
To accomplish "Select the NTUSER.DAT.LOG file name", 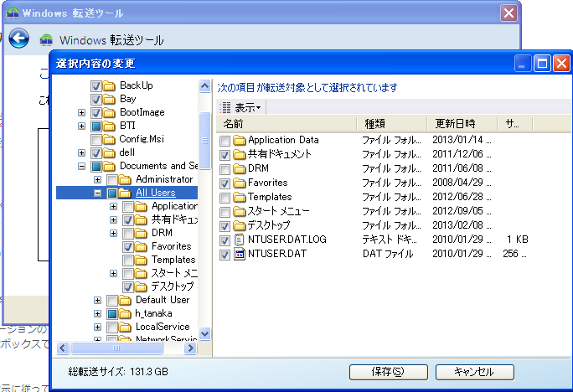I will (x=287, y=240).
